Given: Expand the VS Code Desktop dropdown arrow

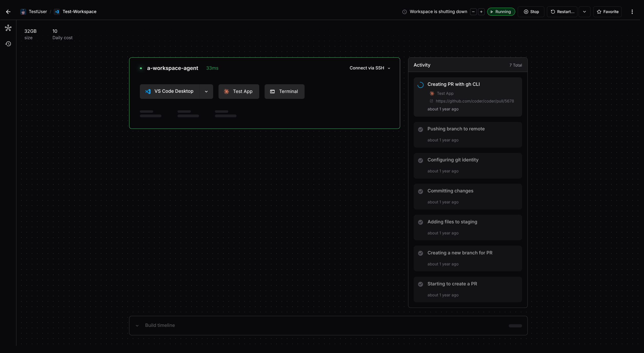Looking at the screenshot, I should point(206,91).
